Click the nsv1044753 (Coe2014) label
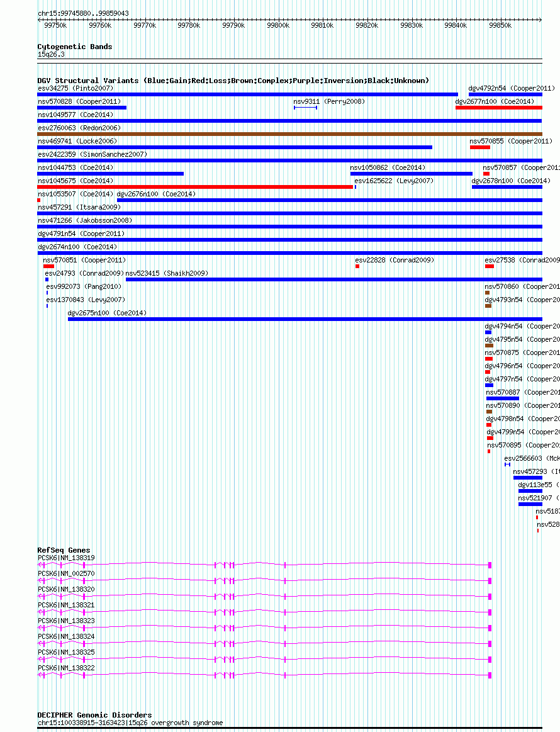 click(76, 167)
